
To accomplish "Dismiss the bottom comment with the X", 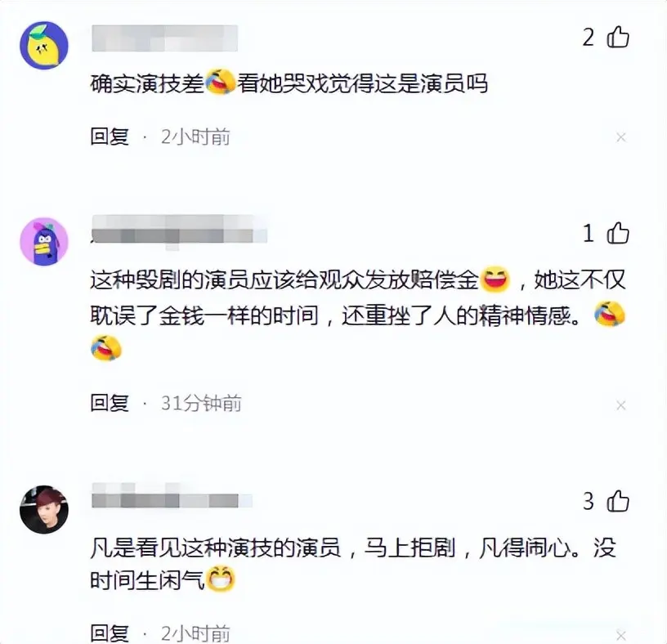I will 620,636.
